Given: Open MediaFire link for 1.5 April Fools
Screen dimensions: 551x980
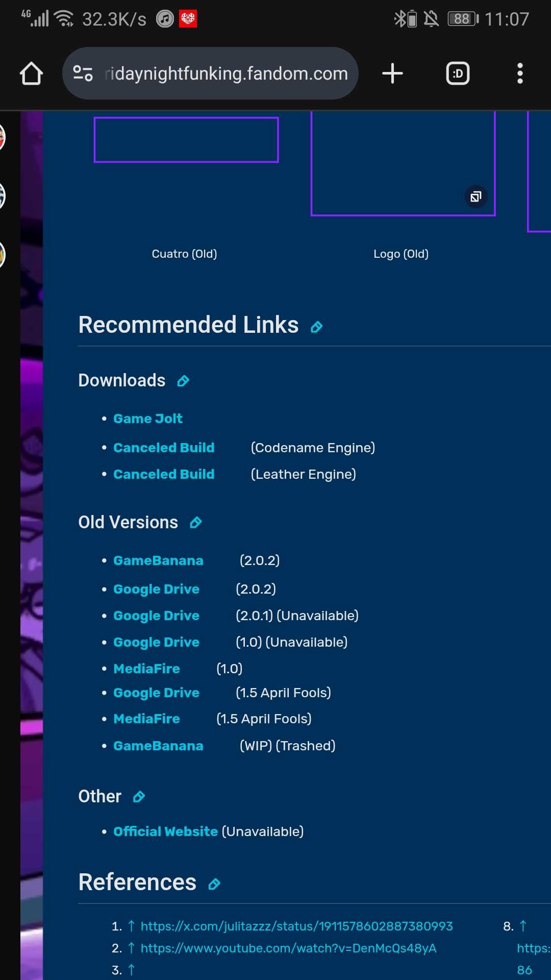Looking at the screenshot, I should pos(146,719).
